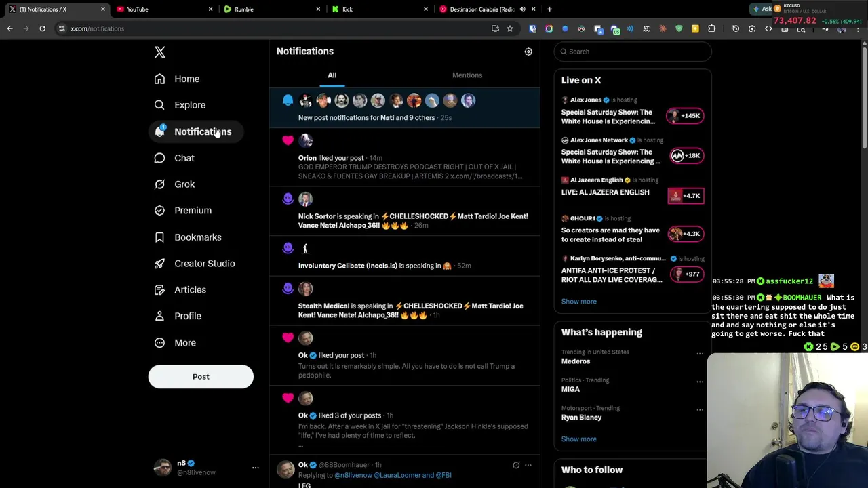The height and width of the screenshot is (488, 868).
Task: Switch to the Rumble browser tab
Action: click(x=271, y=9)
